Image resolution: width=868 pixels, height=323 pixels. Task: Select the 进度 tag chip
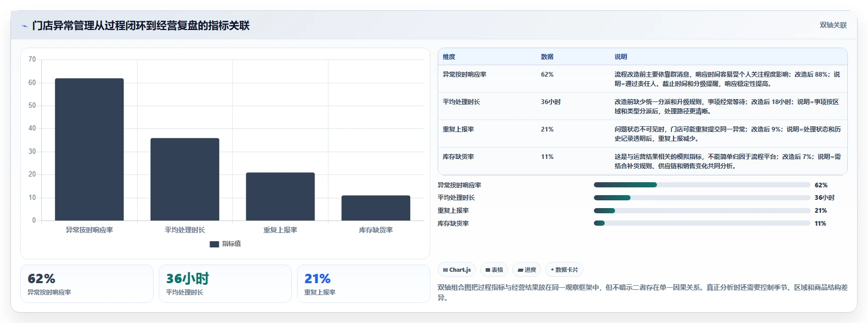coord(527,270)
